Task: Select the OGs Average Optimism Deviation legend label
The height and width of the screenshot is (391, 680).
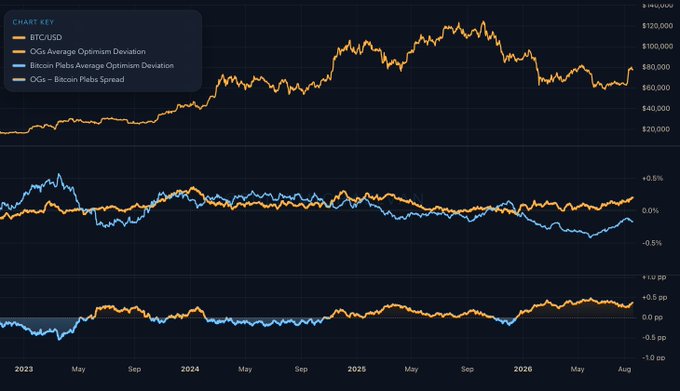Action: (88, 51)
